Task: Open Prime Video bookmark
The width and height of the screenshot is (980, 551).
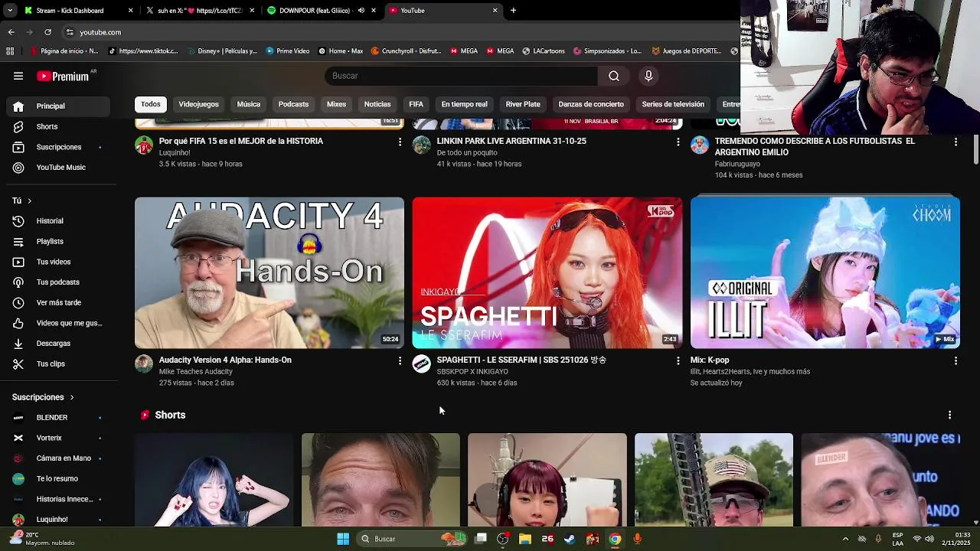Action: [x=287, y=51]
